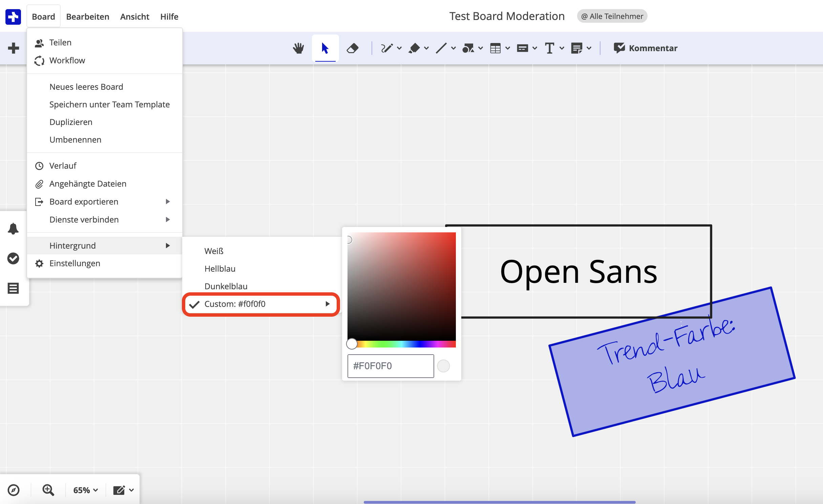823x504 pixels.
Task: Open the Bearbeiten menu
Action: pos(88,17)
